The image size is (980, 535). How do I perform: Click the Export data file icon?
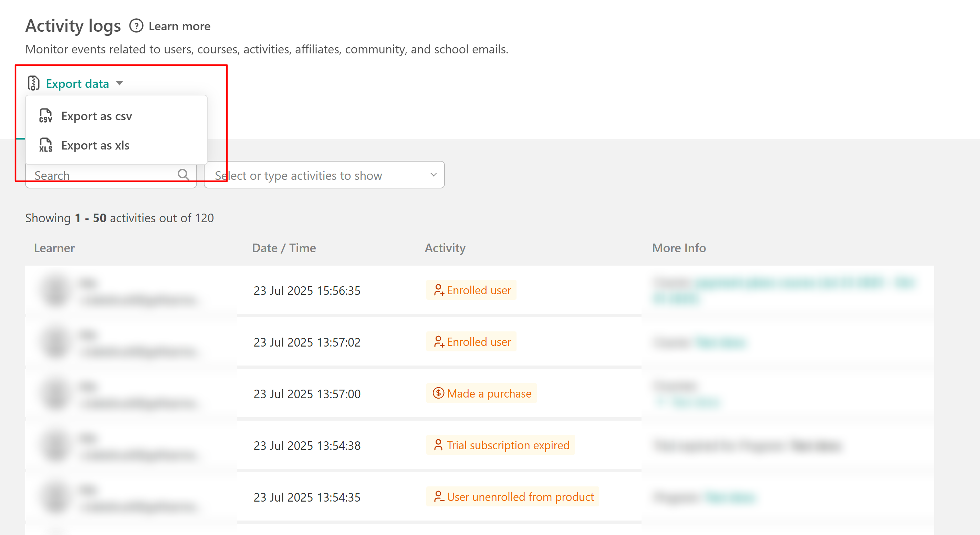tap(33, 83)
